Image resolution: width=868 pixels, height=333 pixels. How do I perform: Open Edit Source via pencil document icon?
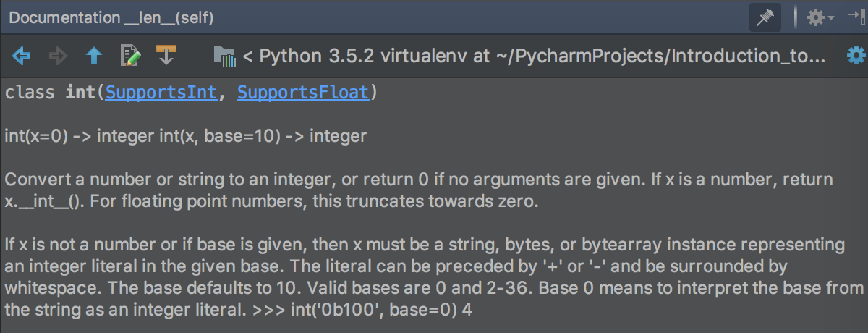click(131, 56)
